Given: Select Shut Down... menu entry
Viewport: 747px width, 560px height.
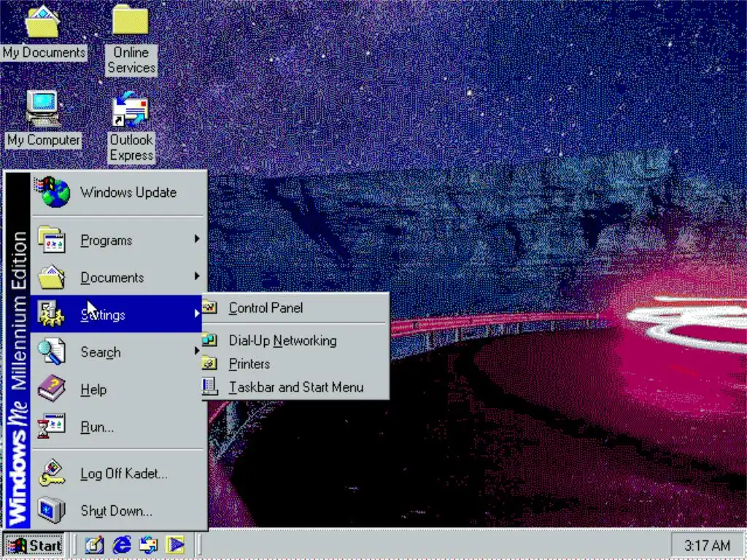Looking at the screenshot, I should (119, 510).
